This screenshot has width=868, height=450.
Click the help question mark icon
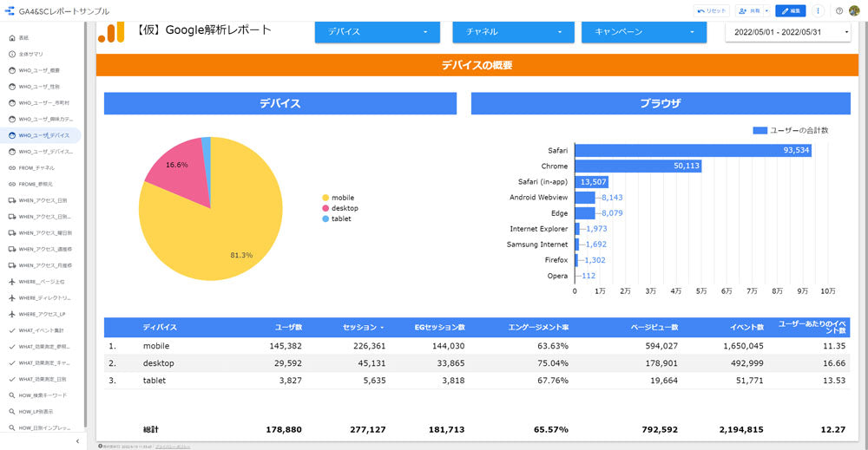(839, 11)
